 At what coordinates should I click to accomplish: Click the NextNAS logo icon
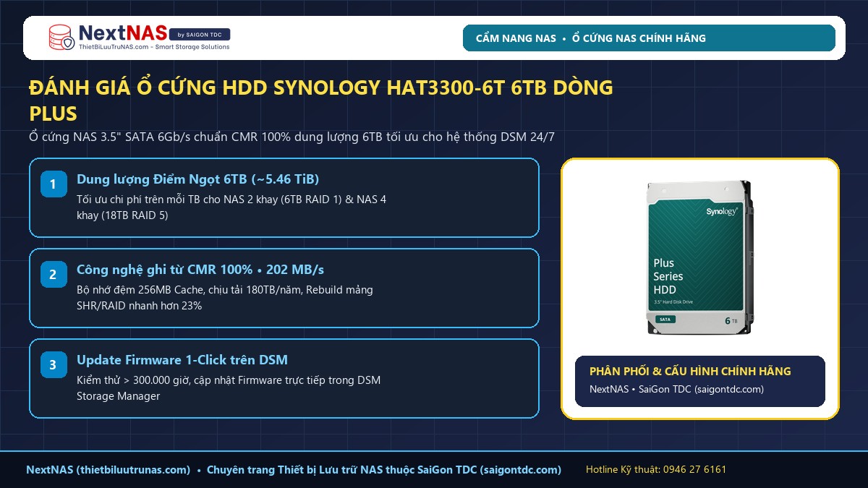pos(61,38)
